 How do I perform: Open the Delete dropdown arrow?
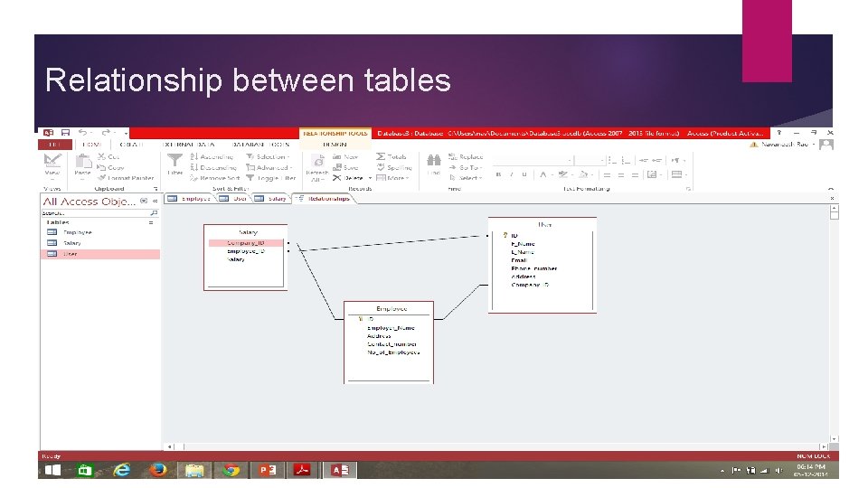click(x=371, y=178)
